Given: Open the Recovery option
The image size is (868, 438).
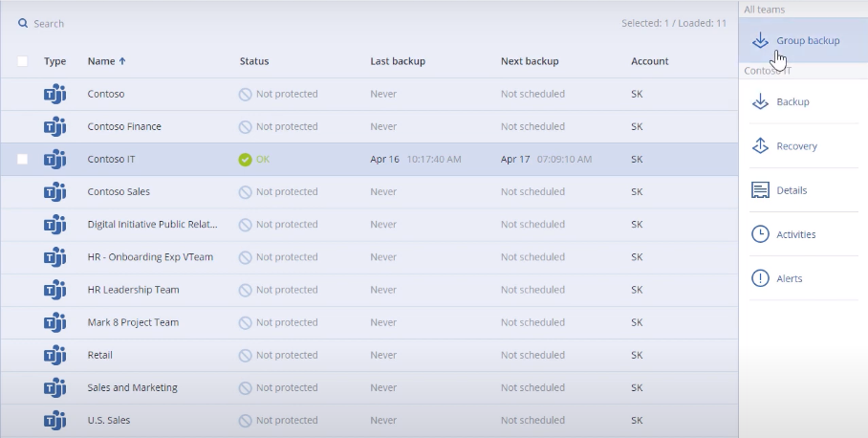Looking at the screenshot, I should tap(803, 145).
